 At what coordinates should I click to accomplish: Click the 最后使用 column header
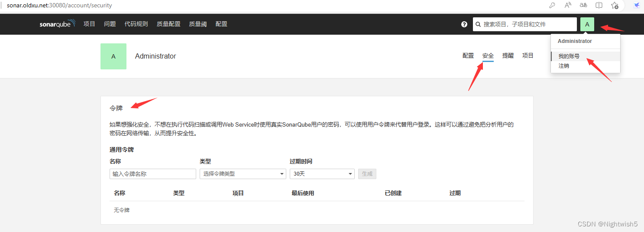pos(303,193)
